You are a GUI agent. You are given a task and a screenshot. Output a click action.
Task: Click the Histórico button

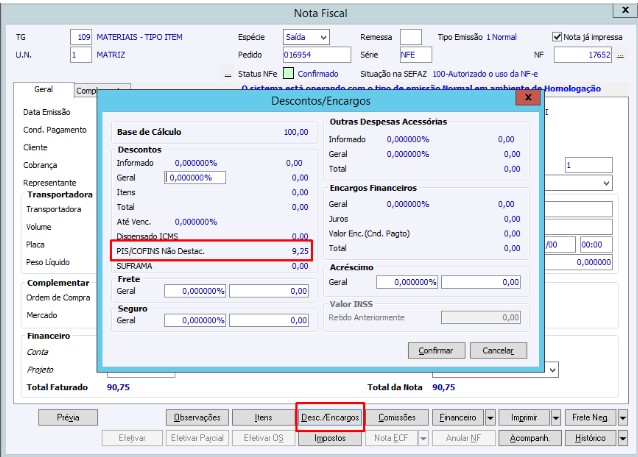tap(590, 438)
